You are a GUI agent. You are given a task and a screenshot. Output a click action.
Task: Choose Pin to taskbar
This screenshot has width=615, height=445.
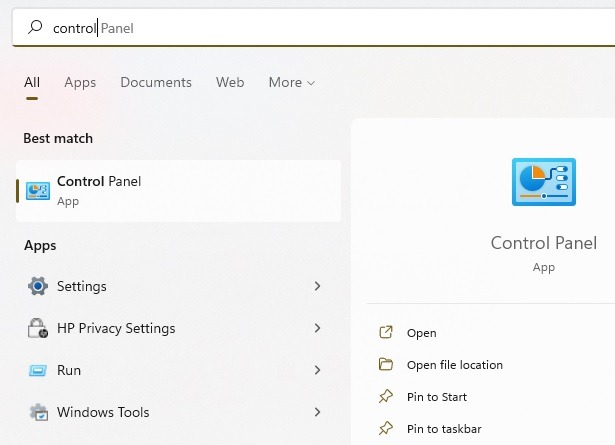(x=444, y=429)
